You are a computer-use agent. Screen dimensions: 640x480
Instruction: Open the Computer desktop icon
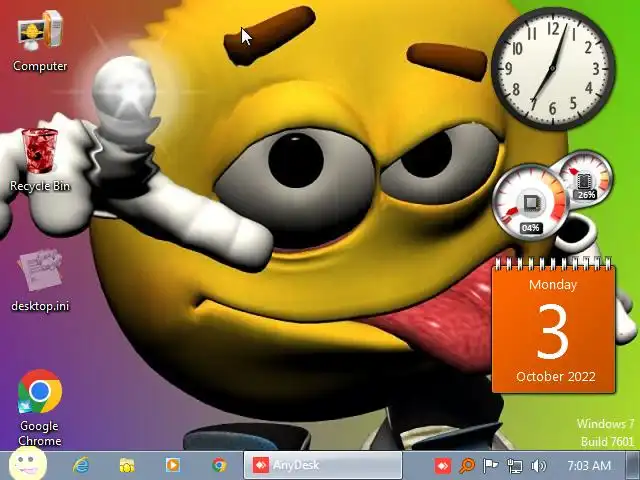(40, 41)
